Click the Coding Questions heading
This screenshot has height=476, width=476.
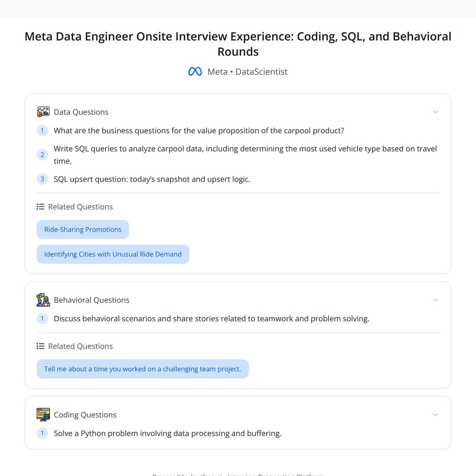coord(85,415)
